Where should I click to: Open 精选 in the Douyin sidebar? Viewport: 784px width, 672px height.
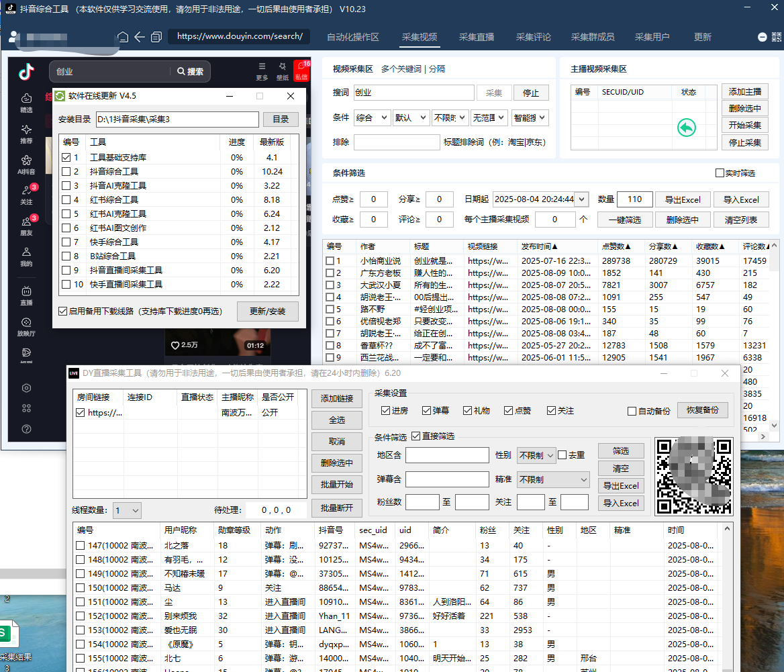[x=26, y=103]
